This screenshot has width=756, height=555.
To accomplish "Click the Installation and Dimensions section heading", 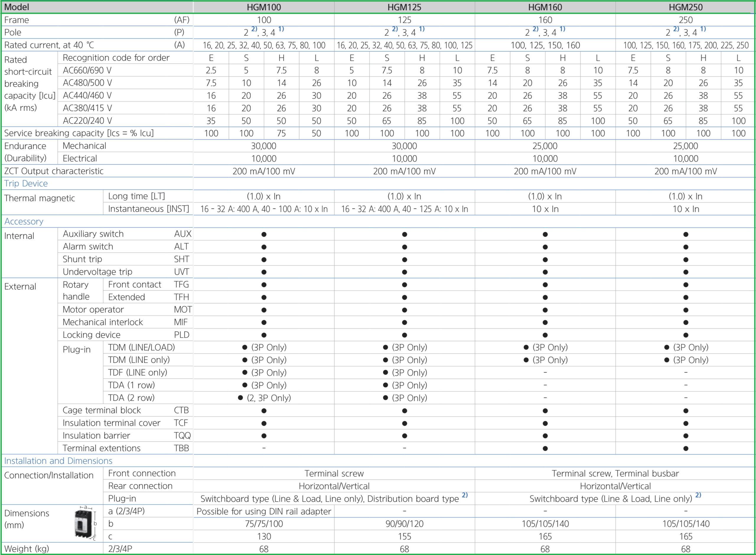I will click(x=58, y=461).
